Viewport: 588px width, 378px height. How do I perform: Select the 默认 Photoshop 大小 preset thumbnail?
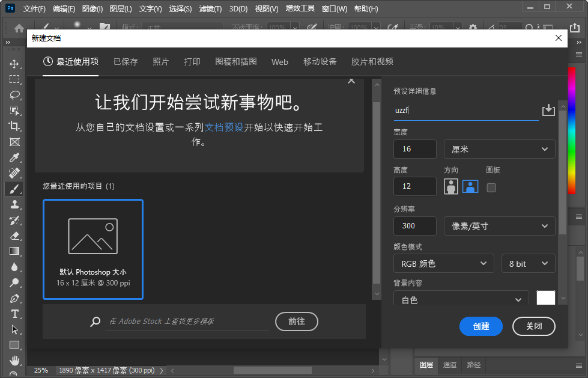(93, 249)
